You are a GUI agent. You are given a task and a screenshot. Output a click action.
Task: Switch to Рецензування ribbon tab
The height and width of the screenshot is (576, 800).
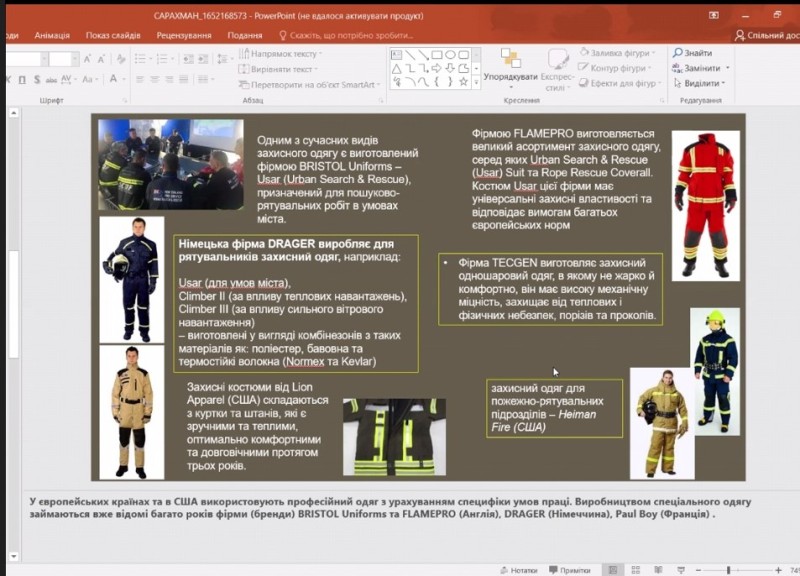183,35
